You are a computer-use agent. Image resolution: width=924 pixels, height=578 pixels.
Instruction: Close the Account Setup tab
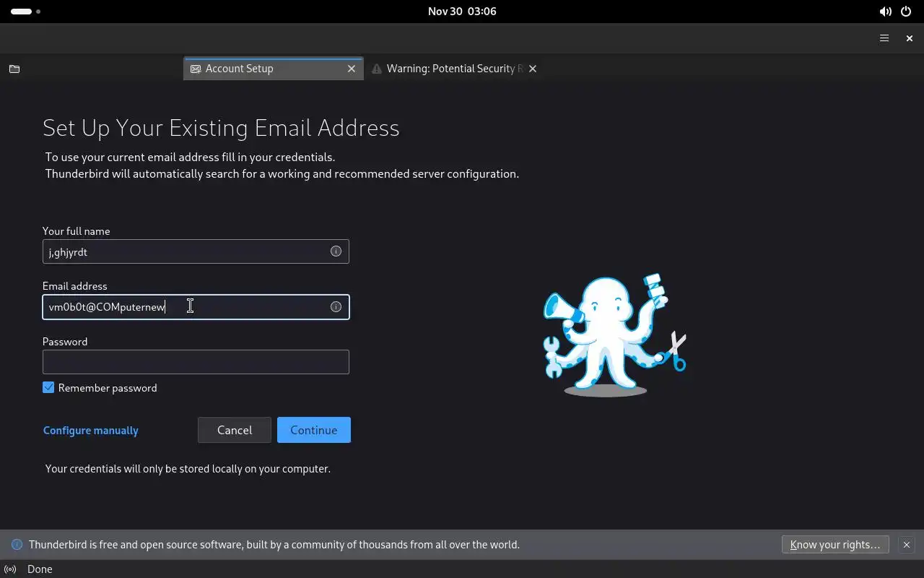352,69
